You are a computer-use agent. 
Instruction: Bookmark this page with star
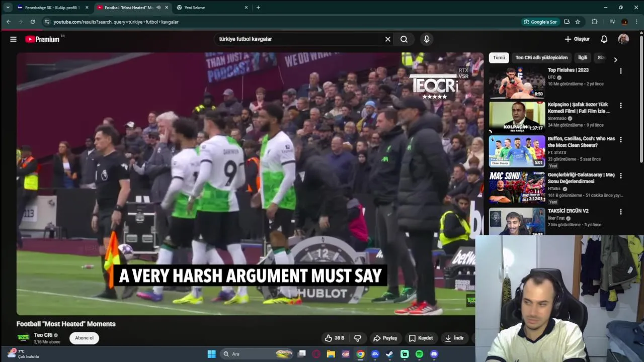point(578,22)
